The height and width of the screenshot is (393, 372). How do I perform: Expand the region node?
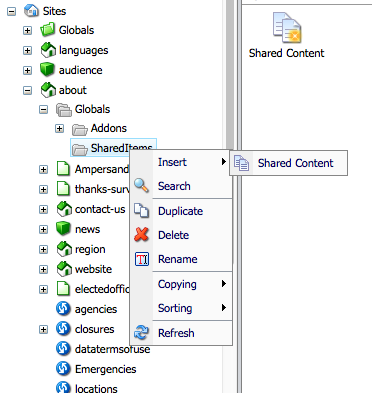click(43, 249)
